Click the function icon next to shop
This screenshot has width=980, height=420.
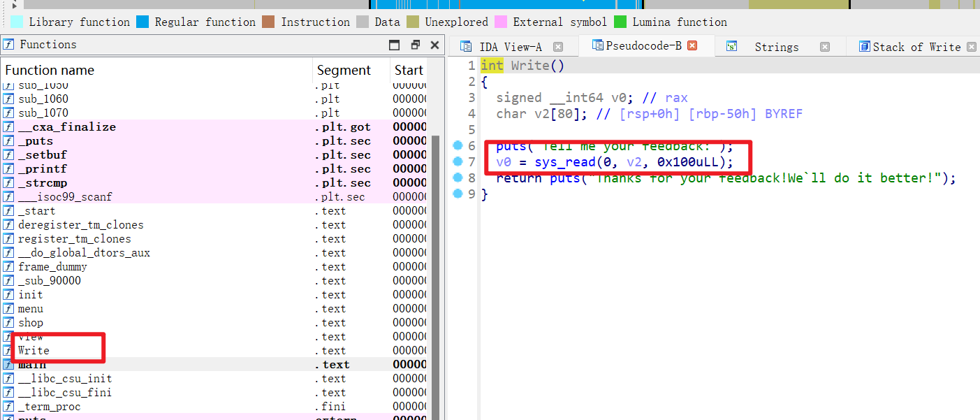tap(8, 323)
